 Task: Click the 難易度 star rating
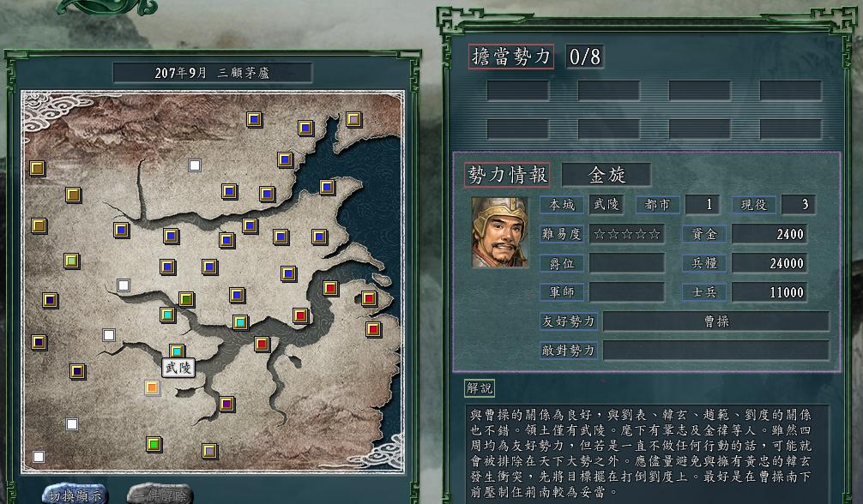pos(627,234)
